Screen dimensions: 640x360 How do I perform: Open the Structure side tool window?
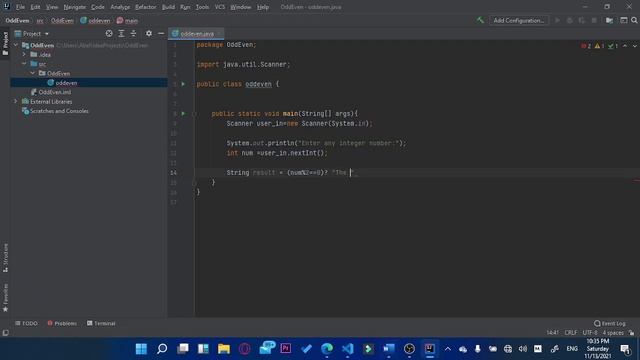tap(5, 258)
